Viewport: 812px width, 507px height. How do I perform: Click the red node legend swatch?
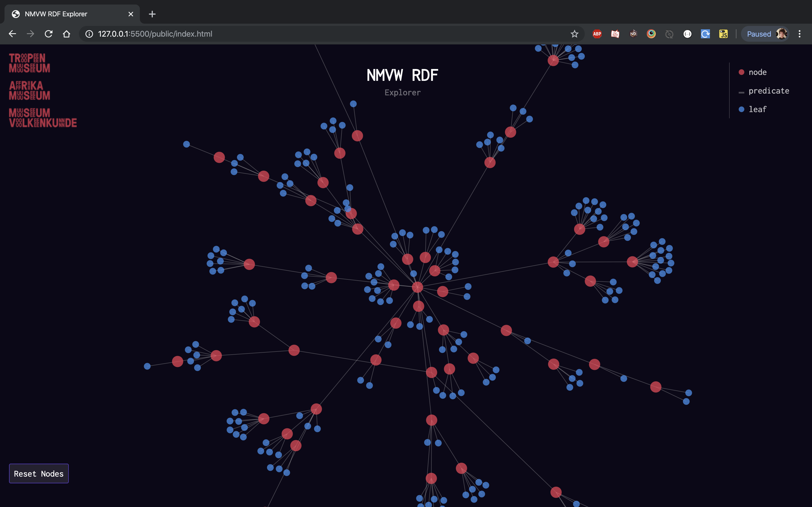click(x=742, y=72)
